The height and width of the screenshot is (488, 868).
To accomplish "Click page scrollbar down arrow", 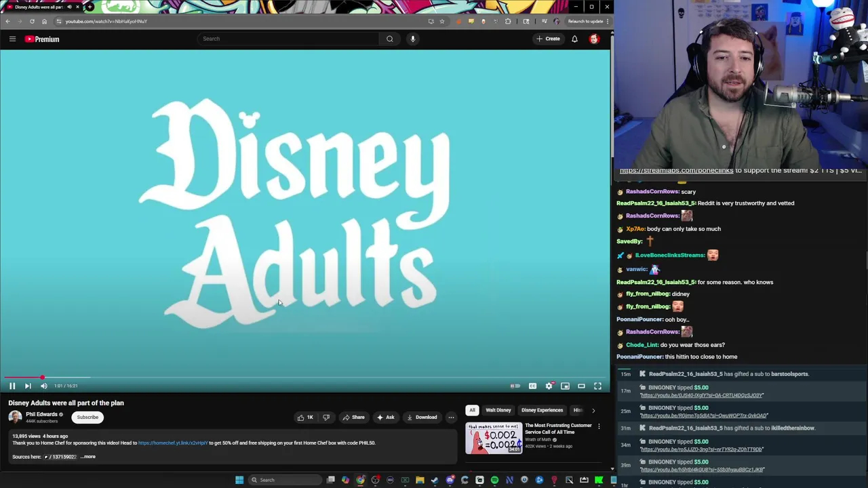I will click(612, 468).
